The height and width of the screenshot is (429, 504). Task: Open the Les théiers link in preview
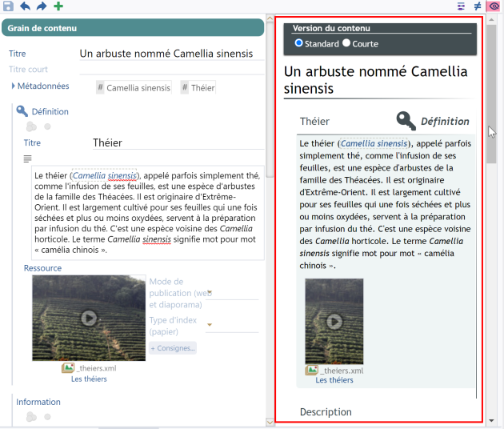click(334, 380)
